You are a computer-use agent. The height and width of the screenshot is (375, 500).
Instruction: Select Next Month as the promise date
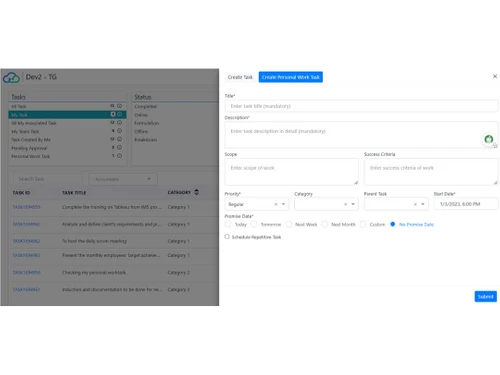pos(325,224)
